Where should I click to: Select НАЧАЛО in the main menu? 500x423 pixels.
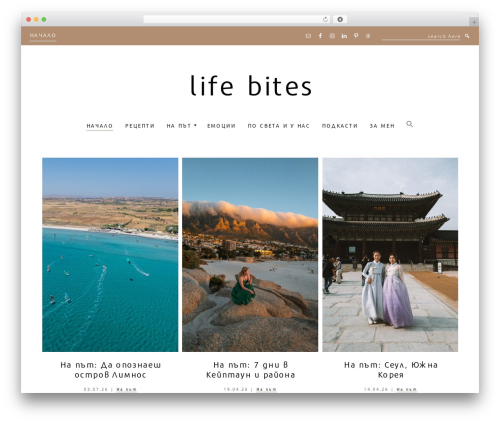pos(100,126)
